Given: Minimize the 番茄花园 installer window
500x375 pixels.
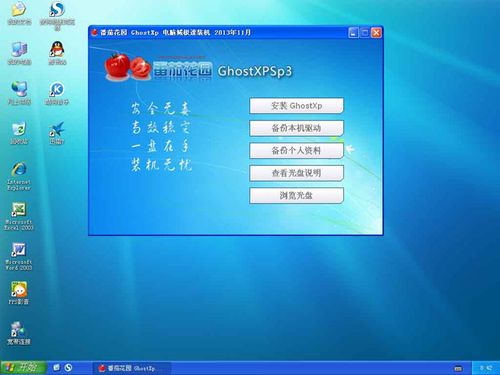Looking at the screenshot, I should click(353, 33).
